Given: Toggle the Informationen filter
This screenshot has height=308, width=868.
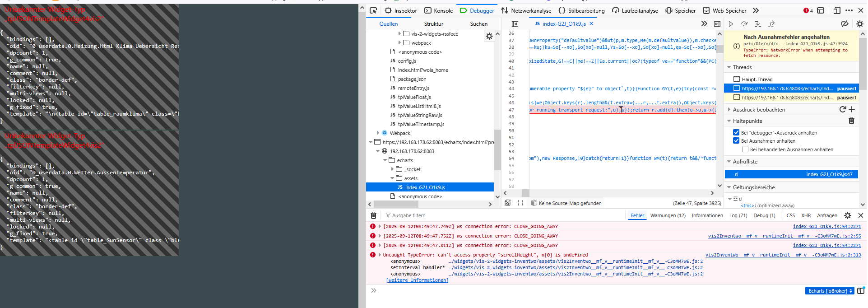Looking at the screenshot, I should (x=707, y=215).
